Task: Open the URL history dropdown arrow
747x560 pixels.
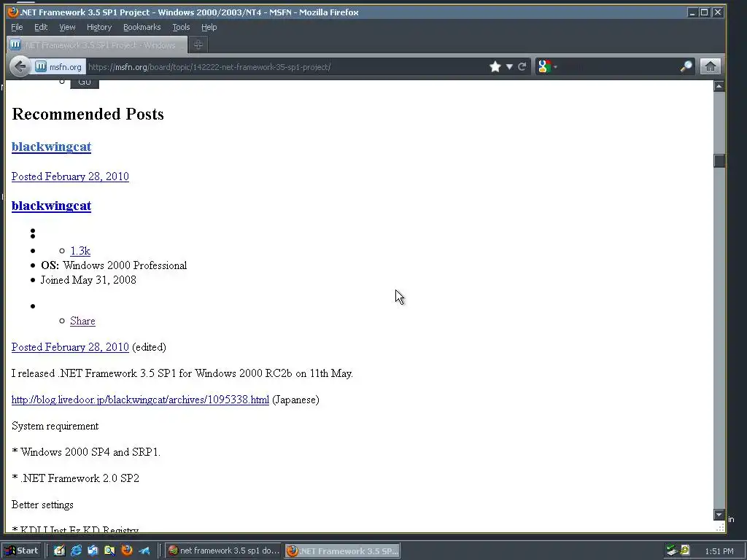Action: [x=509, y=66]
